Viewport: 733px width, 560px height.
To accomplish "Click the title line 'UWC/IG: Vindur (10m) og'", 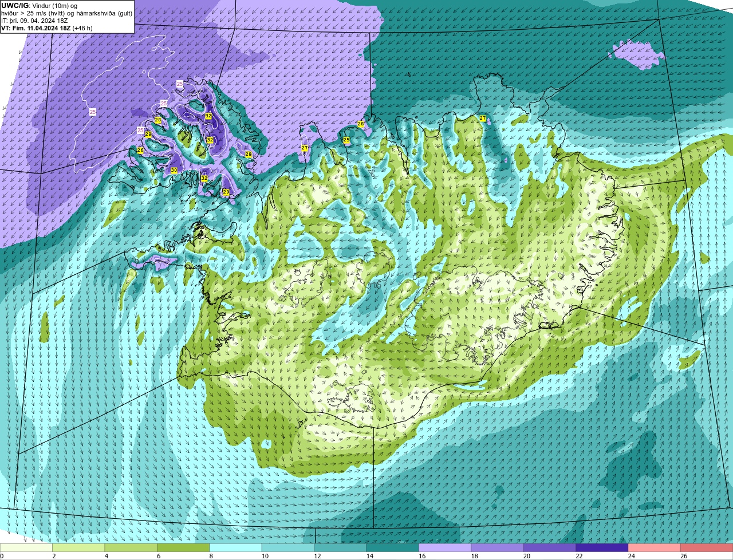I will 39,6.
